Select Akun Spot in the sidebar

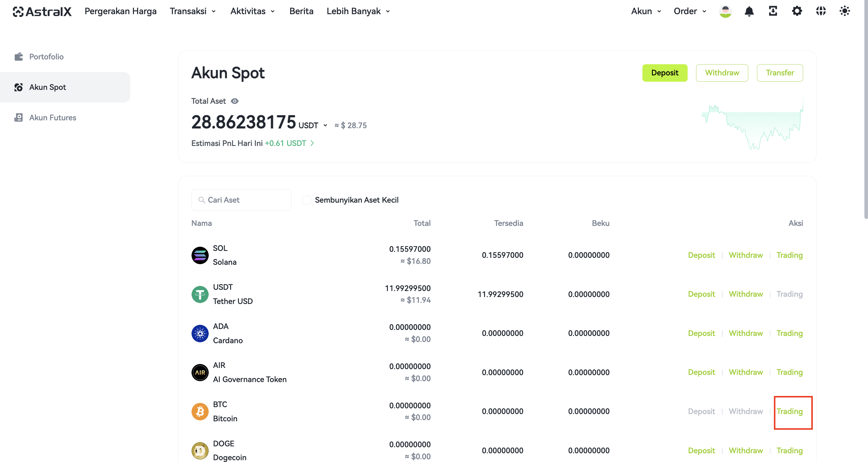tap(65, 87)
